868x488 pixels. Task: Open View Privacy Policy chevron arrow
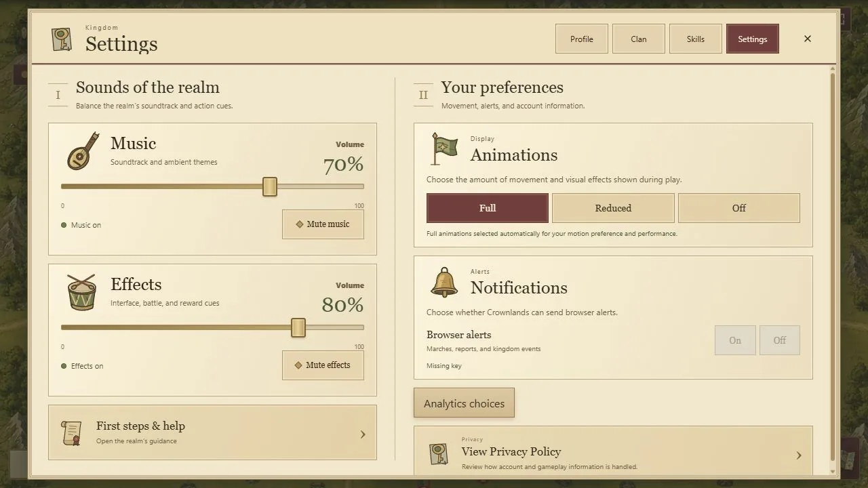(798, 455)
